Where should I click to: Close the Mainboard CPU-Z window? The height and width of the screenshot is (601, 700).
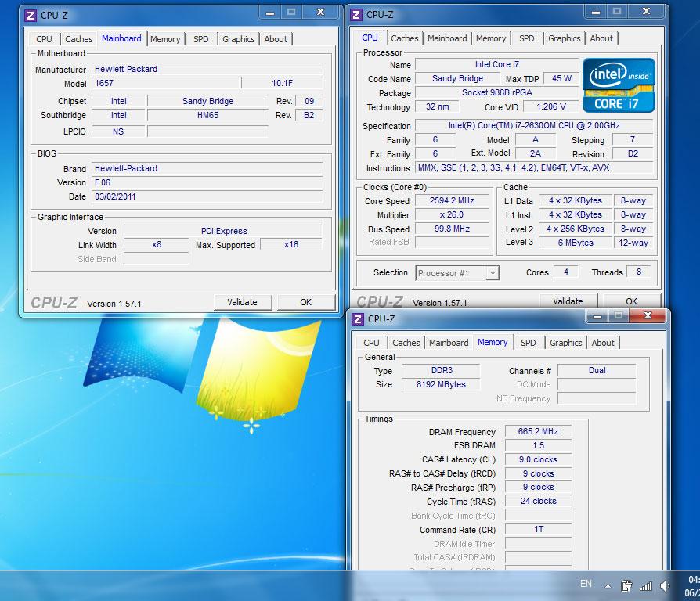tap(320, 13)
